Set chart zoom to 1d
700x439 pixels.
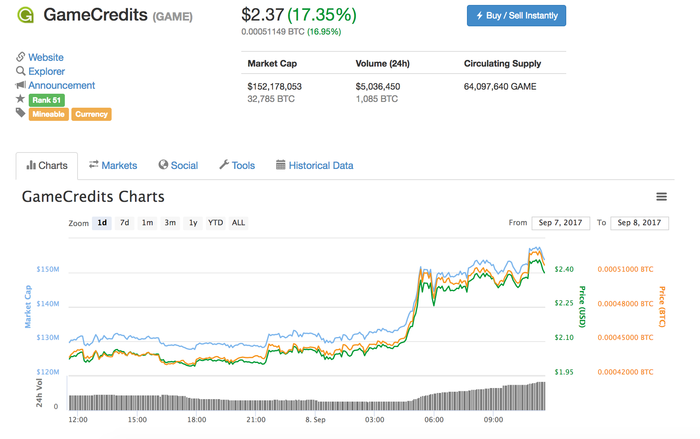[x=102, y=223]
